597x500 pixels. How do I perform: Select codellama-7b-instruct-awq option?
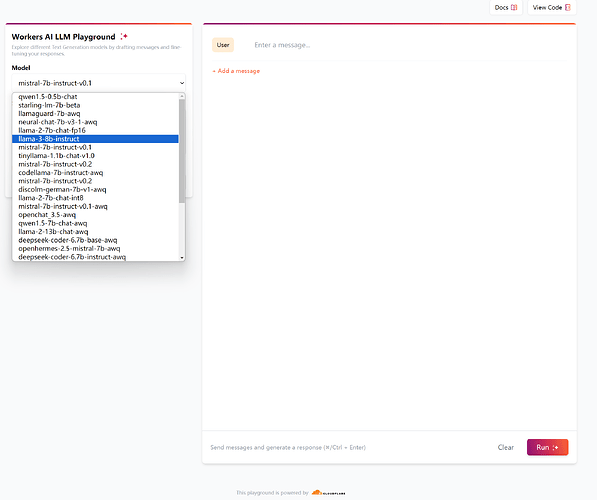[x=95, y=173]
